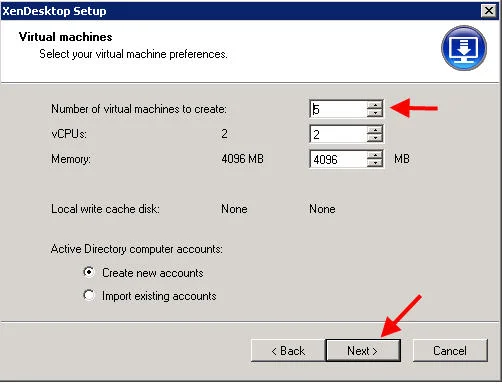This screenshot has height=385, width=502.
Task: Focus the number of virtual machines field
Action: pyautogui.click(x=338, y=109)
